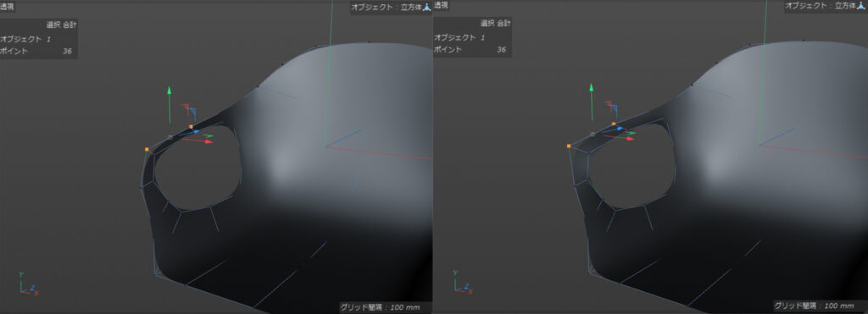Grab the green Y-axis arrow in left viewport
868x314 pixels.
click(x=170, y=104)
